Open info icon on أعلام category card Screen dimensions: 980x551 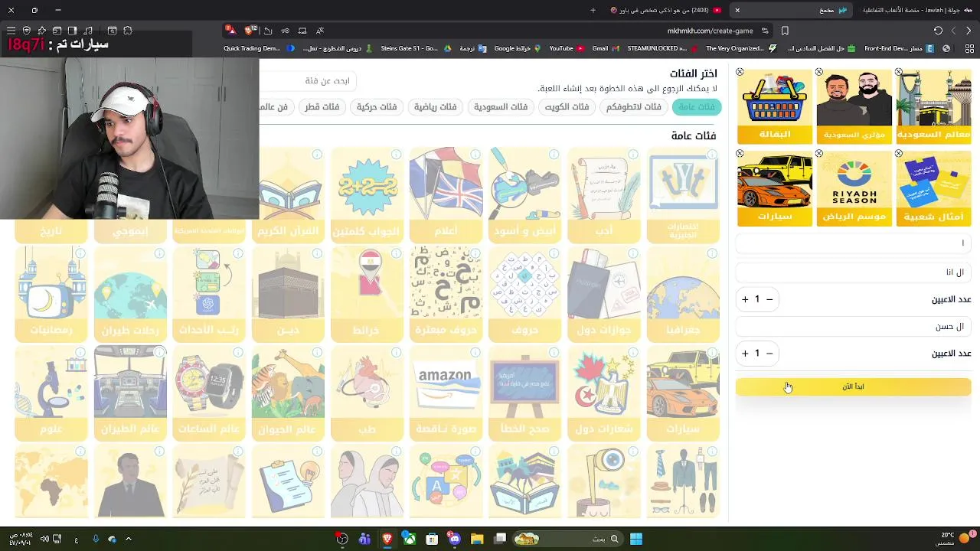[475, 155]
